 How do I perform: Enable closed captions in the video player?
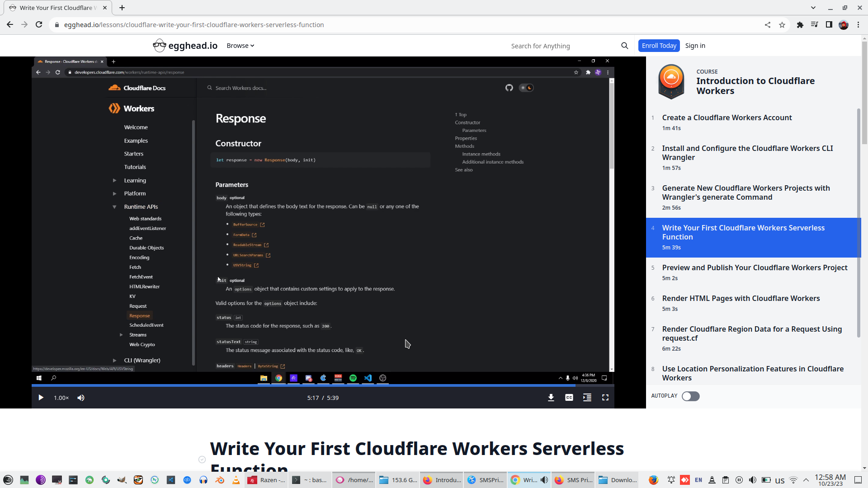pos(569,398)
